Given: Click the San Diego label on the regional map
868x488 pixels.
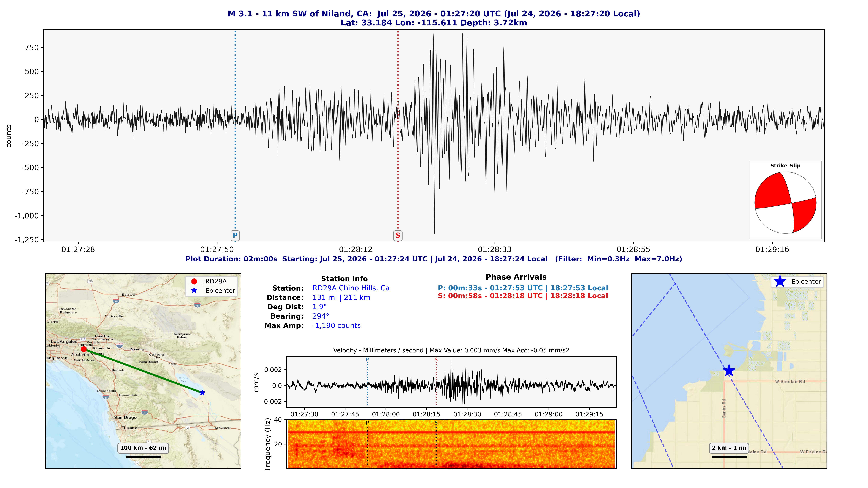Looking at the screenshot, I should click(x=125, y=418).
